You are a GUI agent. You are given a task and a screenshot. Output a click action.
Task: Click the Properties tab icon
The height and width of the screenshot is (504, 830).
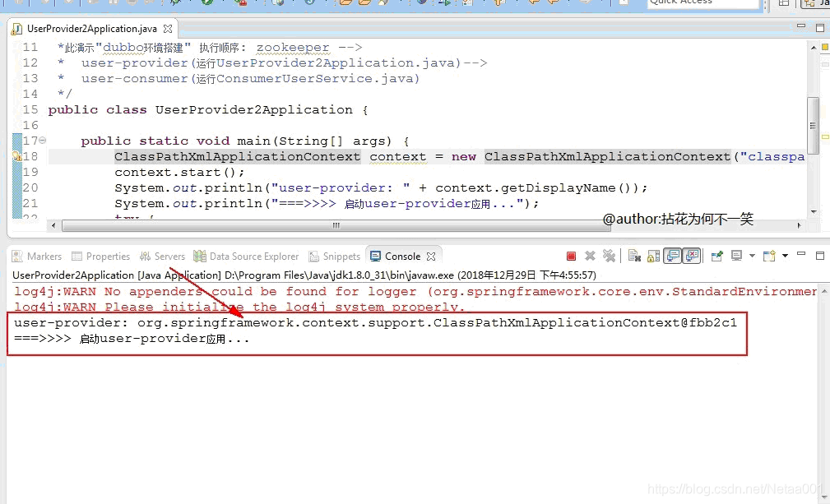(x=77, y=257)
